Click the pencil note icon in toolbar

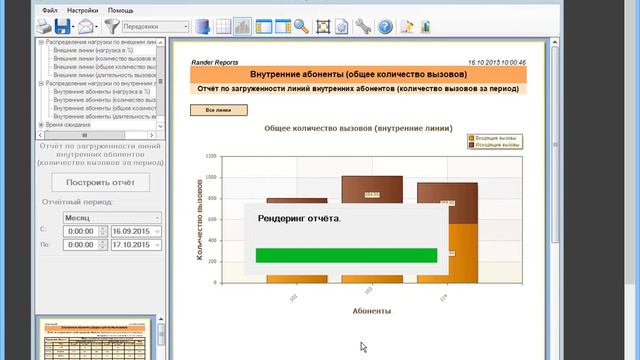tap(407, 27)
